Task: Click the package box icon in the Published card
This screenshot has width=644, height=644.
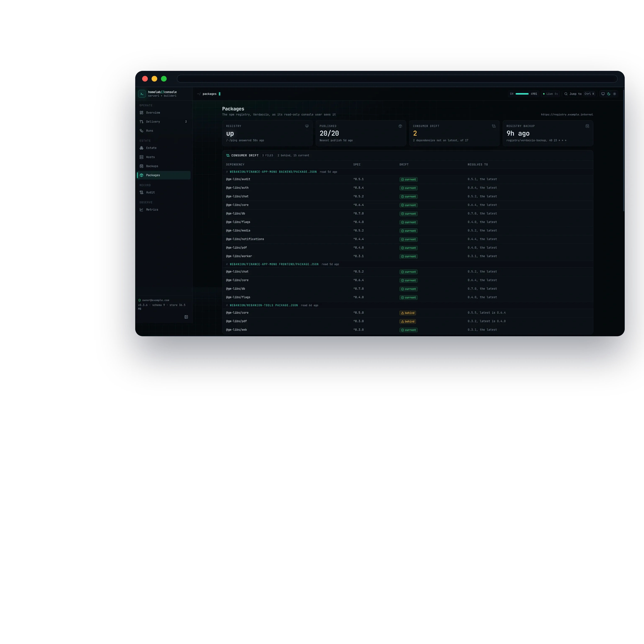Action: click(x=400, y=126)
